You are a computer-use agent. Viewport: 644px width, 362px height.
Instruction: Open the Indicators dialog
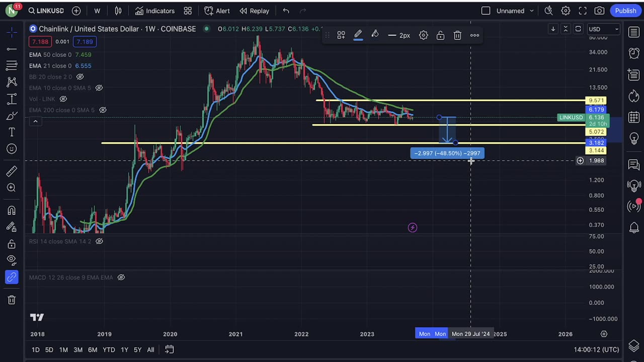point(155,11)
